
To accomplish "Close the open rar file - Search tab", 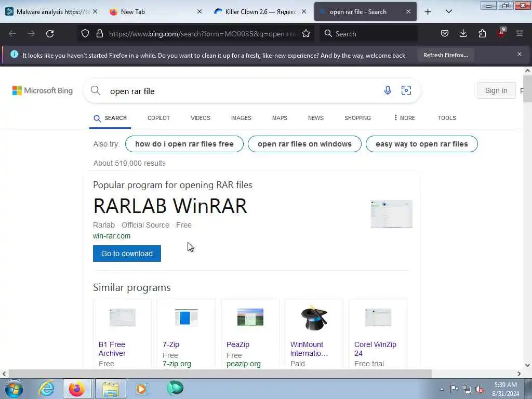I will pos(408,12).
